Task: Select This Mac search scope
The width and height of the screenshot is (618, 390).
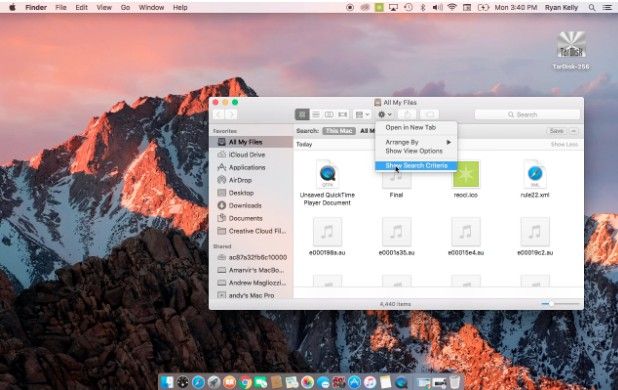Action: (339, 131)
